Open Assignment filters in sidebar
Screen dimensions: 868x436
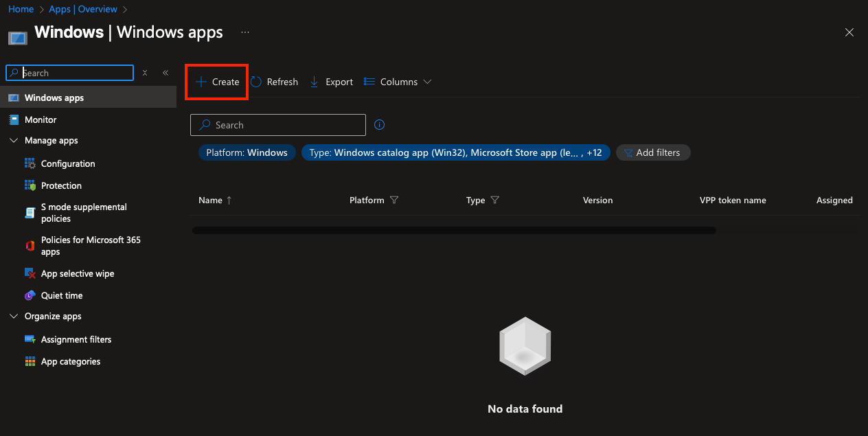76,339
